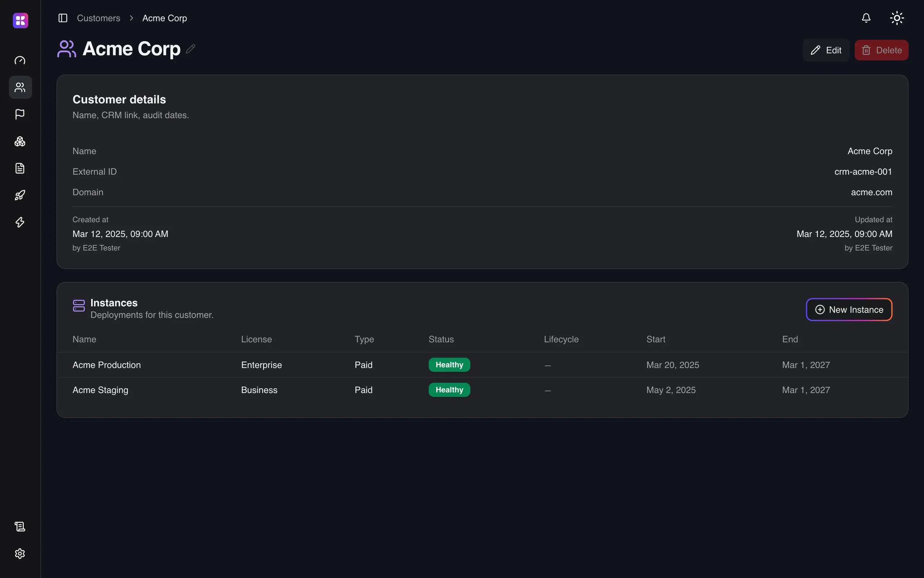Screen dimensions: 924x578
Task: Click the Business license cell
Action: [259, 390]
